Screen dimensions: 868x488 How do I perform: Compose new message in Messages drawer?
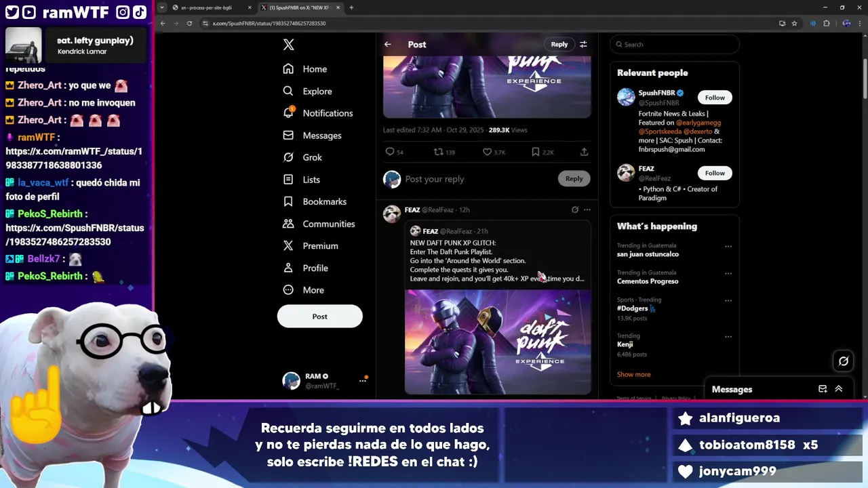[823, 389]
